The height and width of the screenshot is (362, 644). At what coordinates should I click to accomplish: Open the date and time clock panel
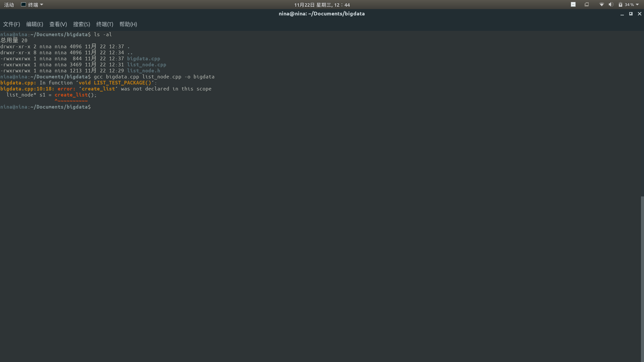(x=322, y=5)
